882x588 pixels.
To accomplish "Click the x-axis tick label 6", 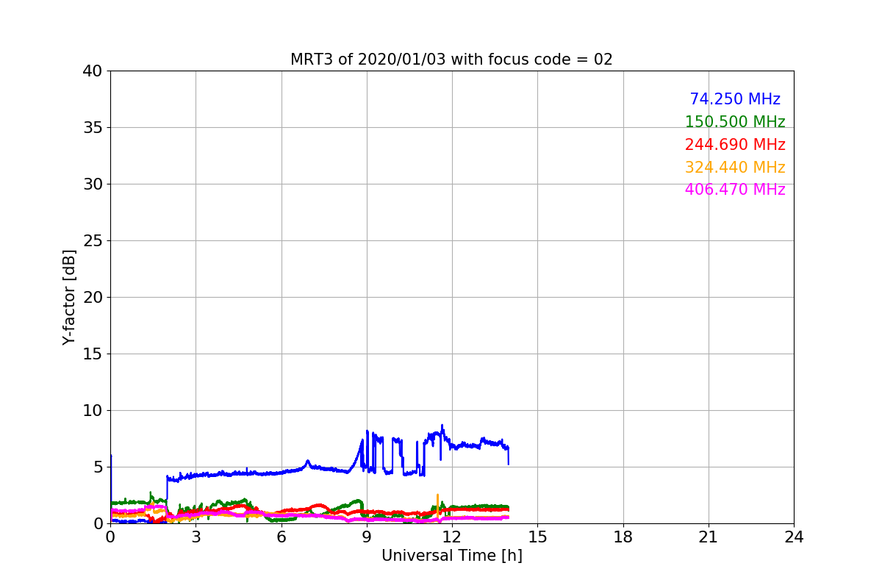I will (282, 537).
